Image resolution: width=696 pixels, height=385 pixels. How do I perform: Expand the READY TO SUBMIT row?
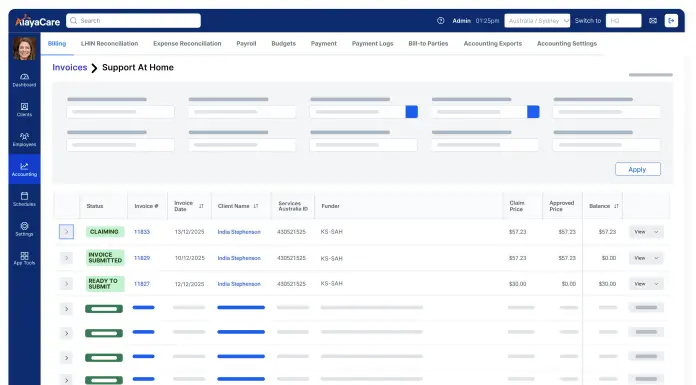coord(66,283)
